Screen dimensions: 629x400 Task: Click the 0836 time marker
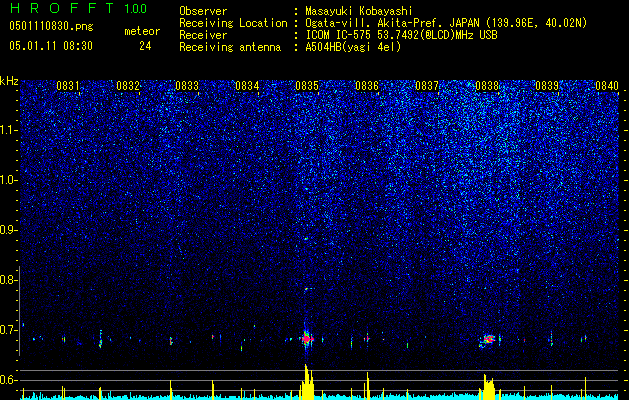[x=367, y=86]
